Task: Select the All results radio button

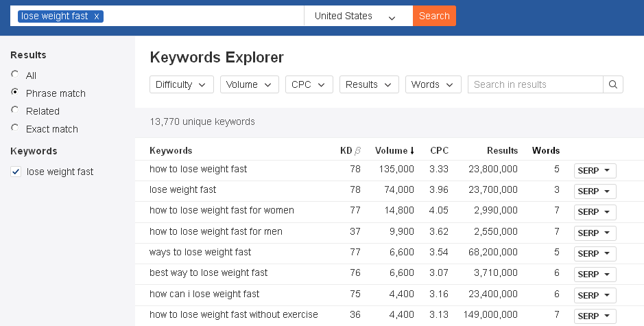Action: click(x=15, y=75)
